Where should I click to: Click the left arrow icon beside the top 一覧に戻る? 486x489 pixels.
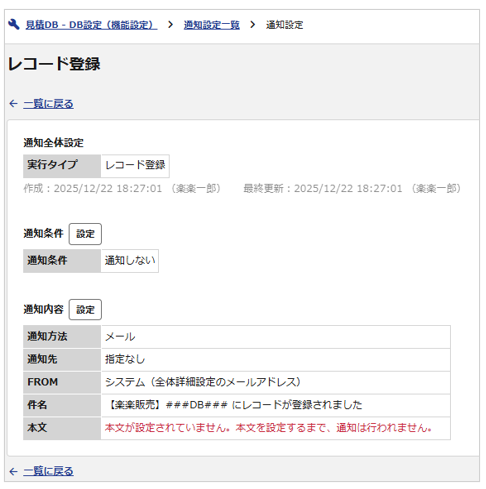(13, 104)
